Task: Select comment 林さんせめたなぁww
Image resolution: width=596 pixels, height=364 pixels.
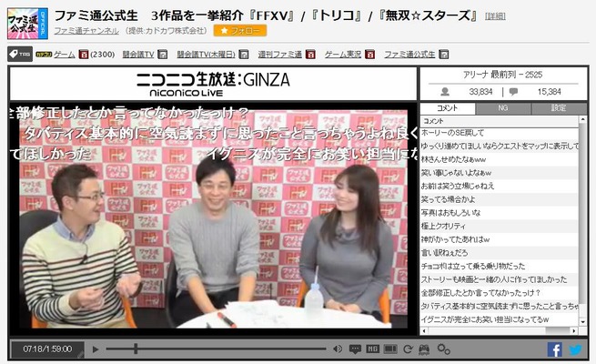Action: [x=499, y=159]
